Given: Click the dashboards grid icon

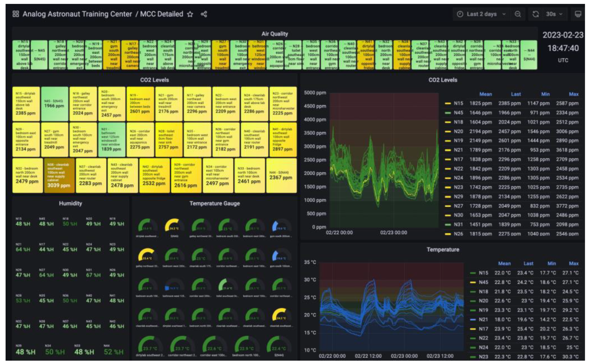Looking at the screenshot, I should coord(16,14).
